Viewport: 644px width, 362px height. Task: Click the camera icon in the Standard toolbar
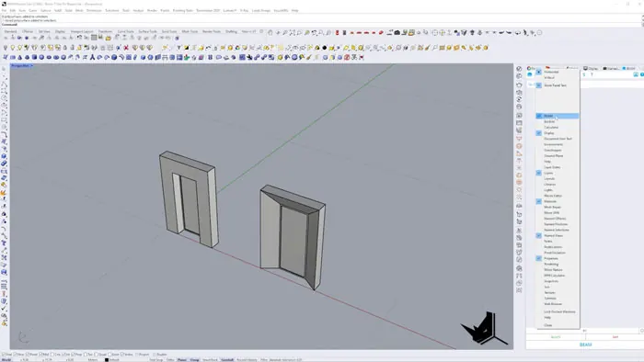(x=397, y=32)
